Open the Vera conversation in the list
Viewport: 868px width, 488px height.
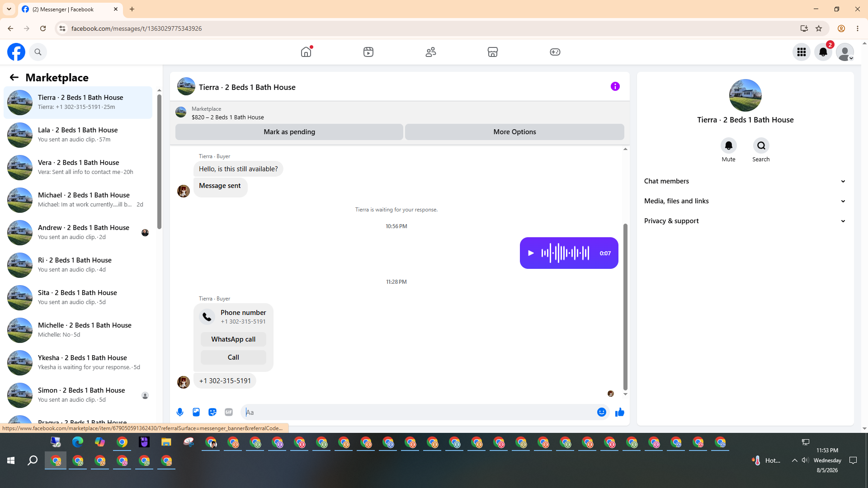pos(78,168)
